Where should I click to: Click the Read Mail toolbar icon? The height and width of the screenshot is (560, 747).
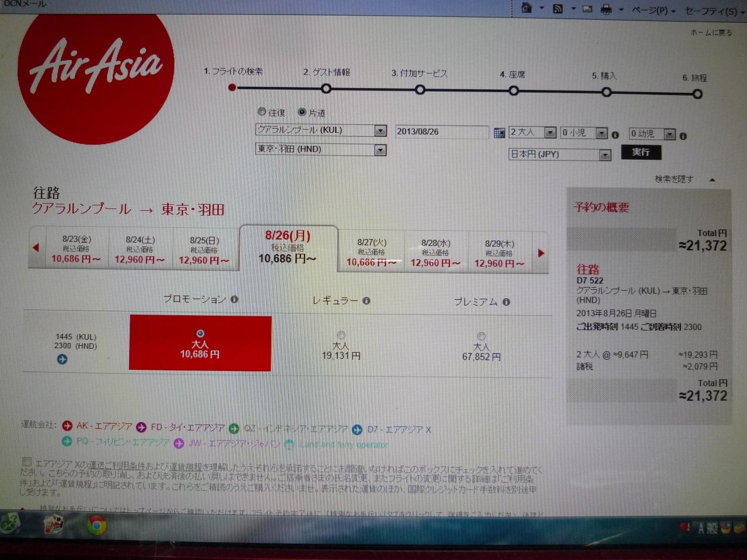(x=587, y=9)
